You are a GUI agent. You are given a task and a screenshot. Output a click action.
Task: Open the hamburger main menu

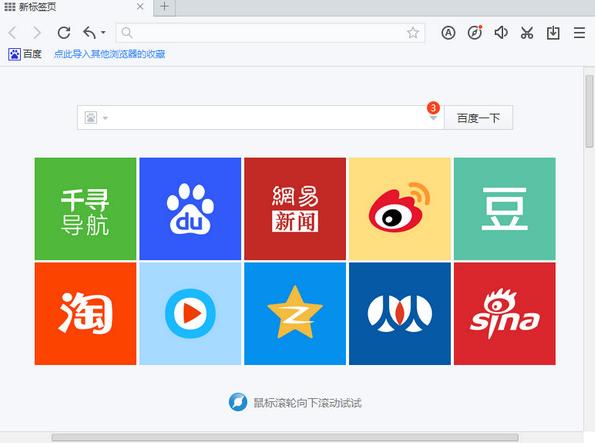point(579,33)
